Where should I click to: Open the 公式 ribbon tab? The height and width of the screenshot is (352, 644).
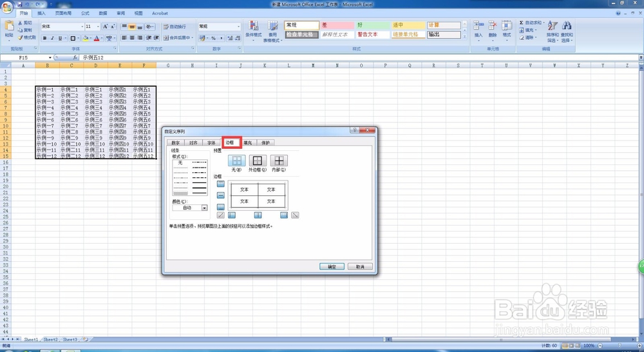(85, 13)
